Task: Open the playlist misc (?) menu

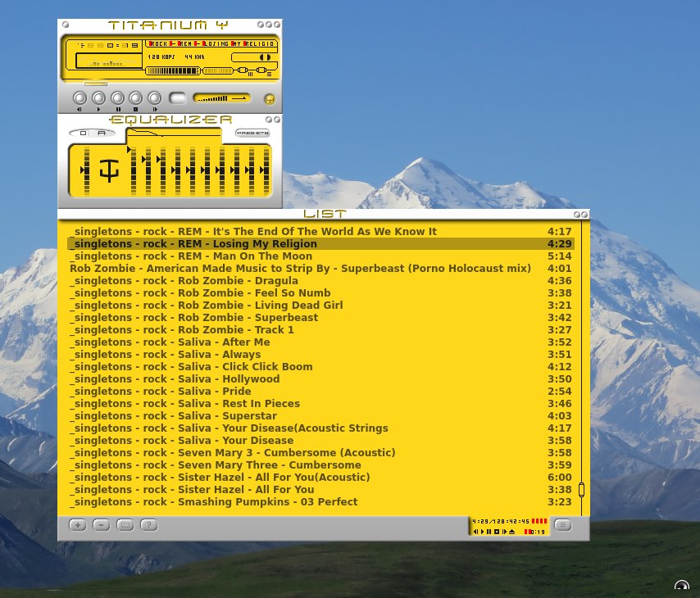Action: (x=148, y=525)
